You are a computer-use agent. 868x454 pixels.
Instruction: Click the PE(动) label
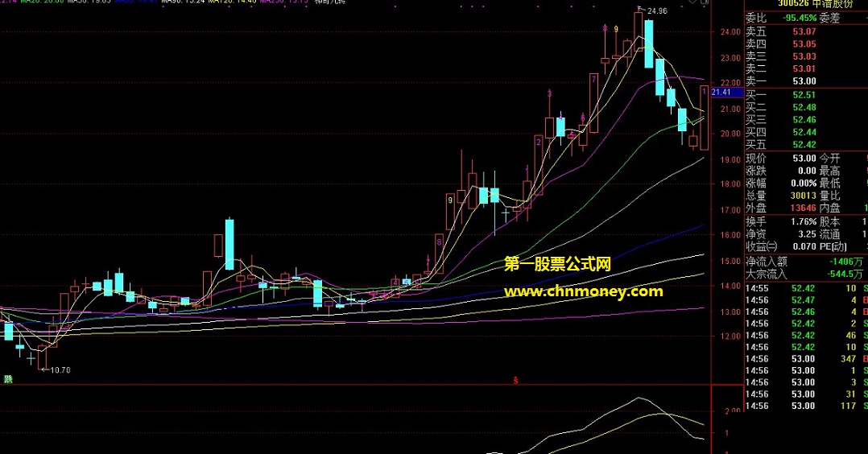coord(833,246)
